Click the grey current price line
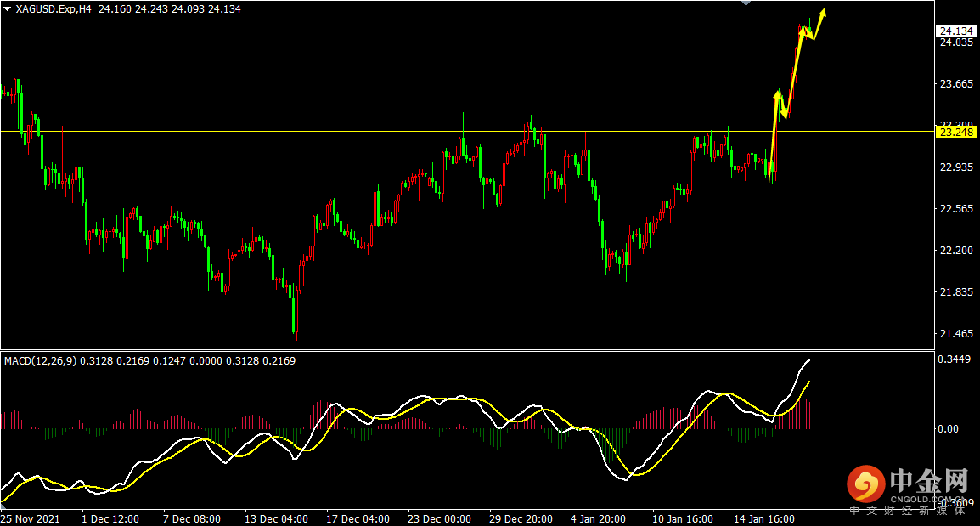Viewport: 980px width, 526px height. (x=425, y=31)
